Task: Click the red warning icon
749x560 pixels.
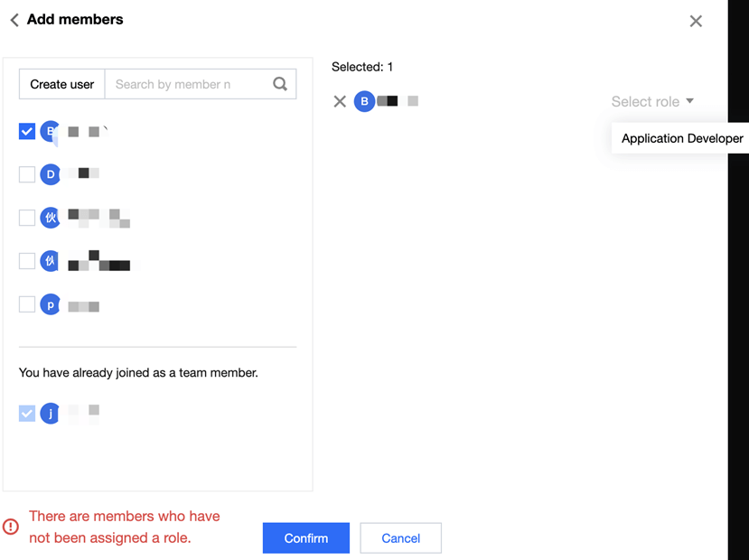Action: coord(11,527)
